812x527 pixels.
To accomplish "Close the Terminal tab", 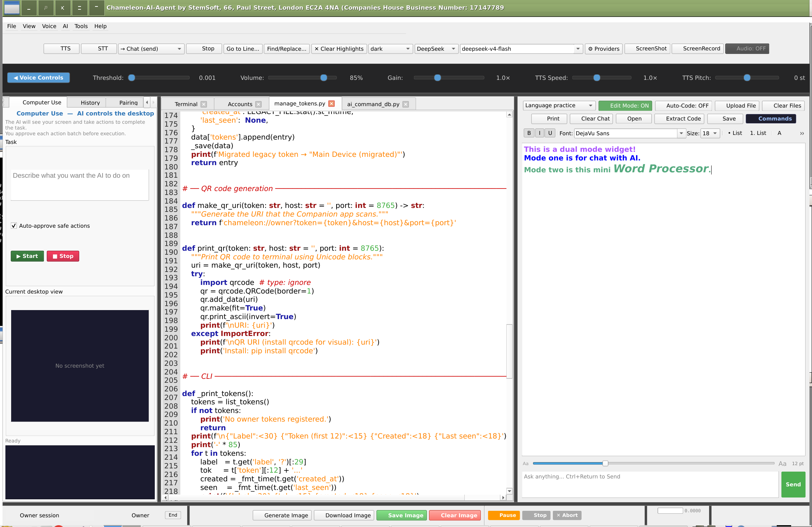I will pyautogui.click(x=204, y=104).
